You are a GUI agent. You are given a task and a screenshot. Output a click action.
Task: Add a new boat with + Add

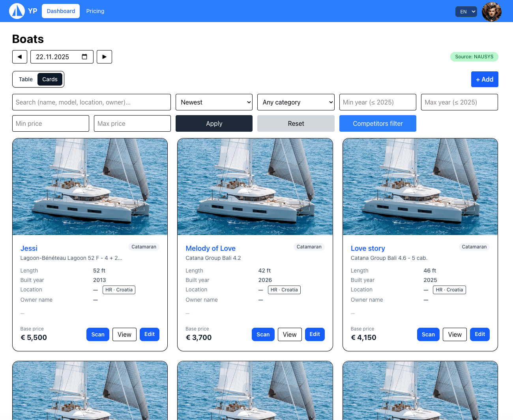pos(485,79)
